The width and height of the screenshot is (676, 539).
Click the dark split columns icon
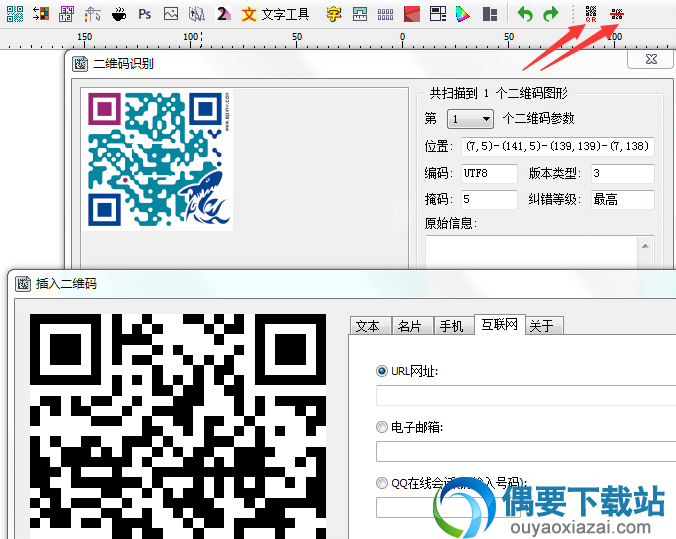[490, 14]
